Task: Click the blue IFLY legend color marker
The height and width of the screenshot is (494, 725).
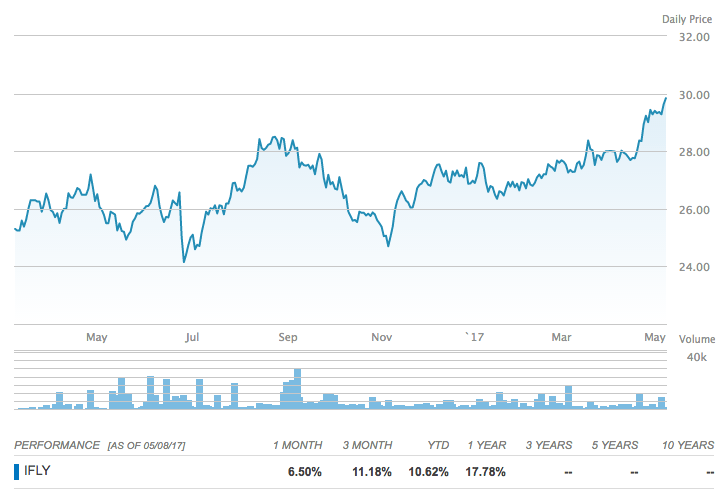Action: (x=16, y=471)
